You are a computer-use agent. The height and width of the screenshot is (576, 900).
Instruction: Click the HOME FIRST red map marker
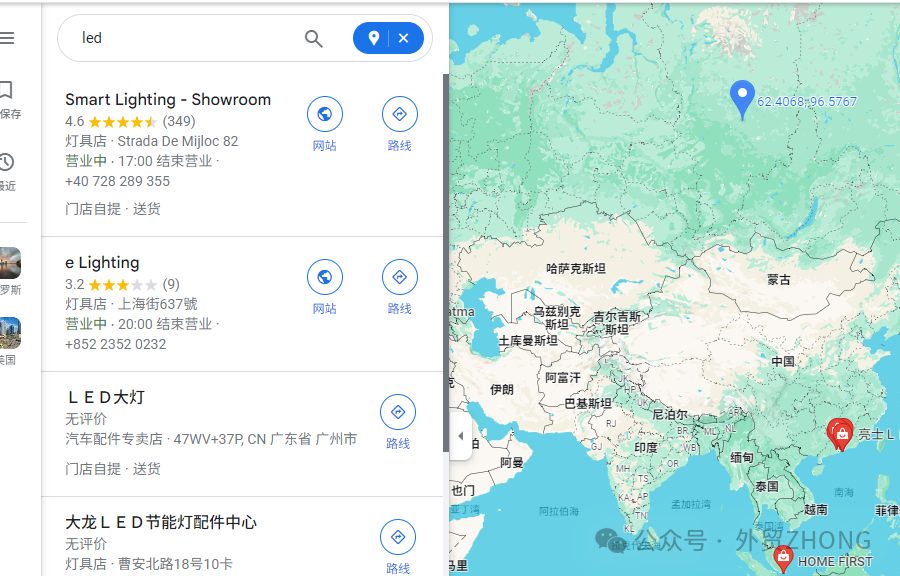point(783,558)
